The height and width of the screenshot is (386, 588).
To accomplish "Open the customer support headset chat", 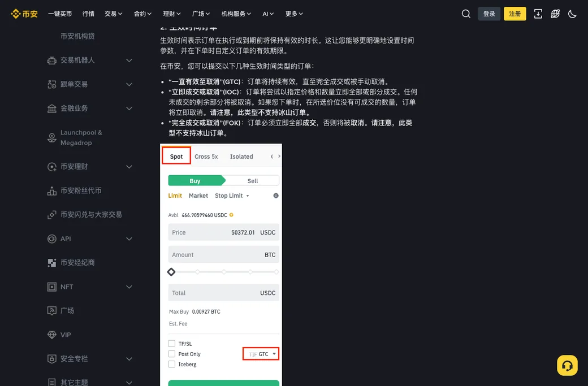I will 567,366.
